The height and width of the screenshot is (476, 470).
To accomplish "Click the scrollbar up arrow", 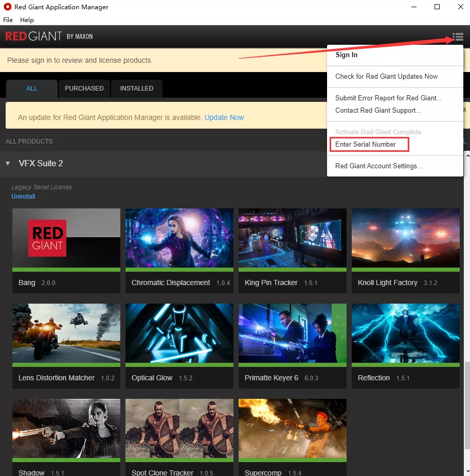I will pyautogui.click(x=467, y=155).
